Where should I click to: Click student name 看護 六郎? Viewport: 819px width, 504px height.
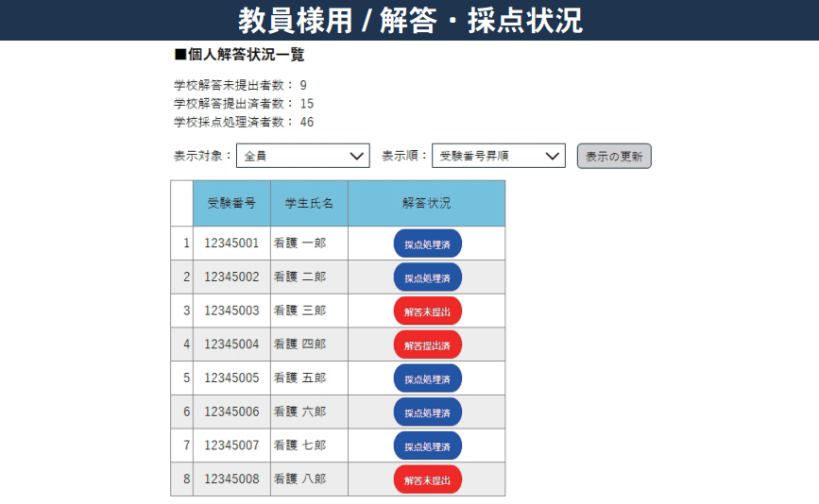click(x=300, y=412)
